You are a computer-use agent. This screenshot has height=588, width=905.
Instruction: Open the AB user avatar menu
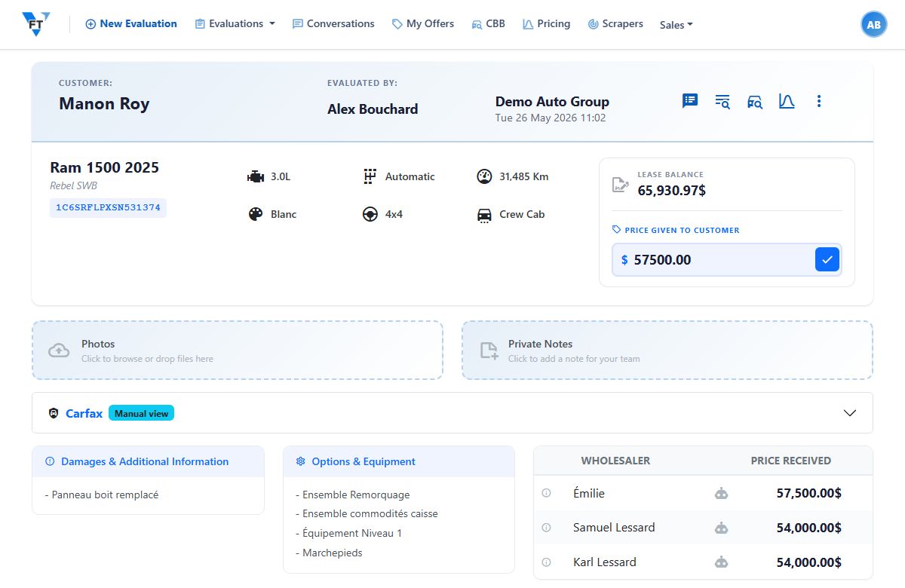tap(873, 24)
